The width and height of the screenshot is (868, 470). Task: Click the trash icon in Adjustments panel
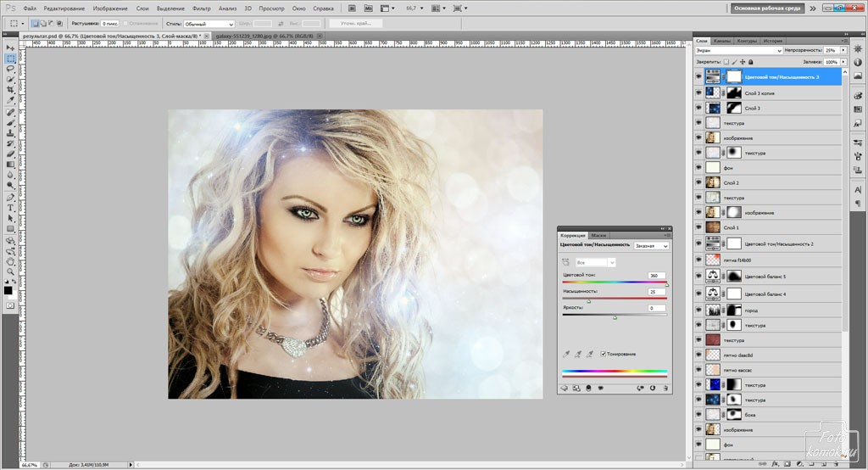click(x=665, y=388)
